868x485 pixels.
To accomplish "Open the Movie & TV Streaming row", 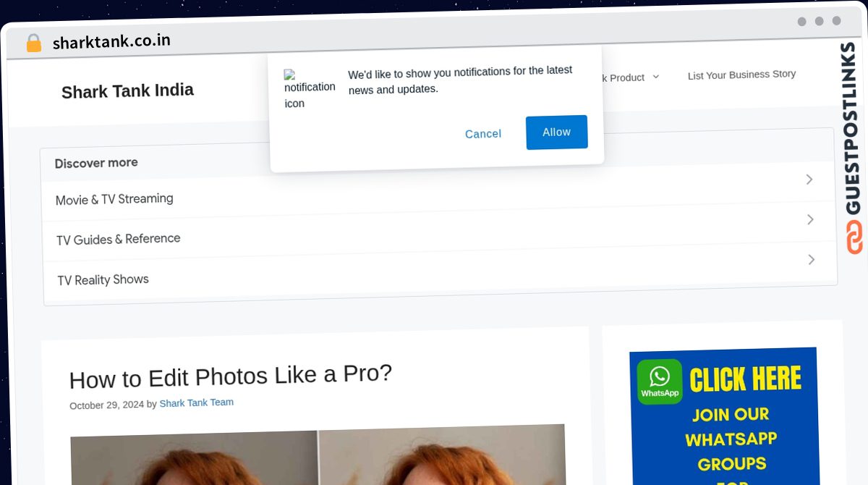I will [439, 193].
